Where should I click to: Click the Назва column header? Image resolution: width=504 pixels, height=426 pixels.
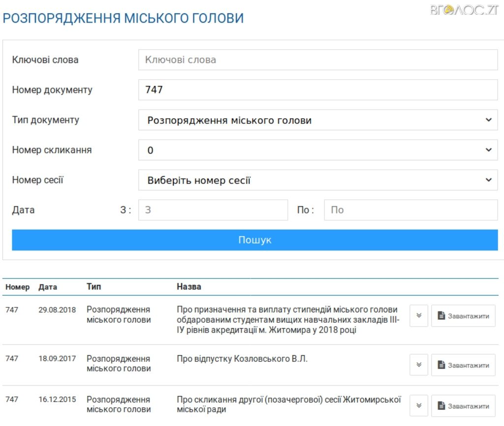189,286
